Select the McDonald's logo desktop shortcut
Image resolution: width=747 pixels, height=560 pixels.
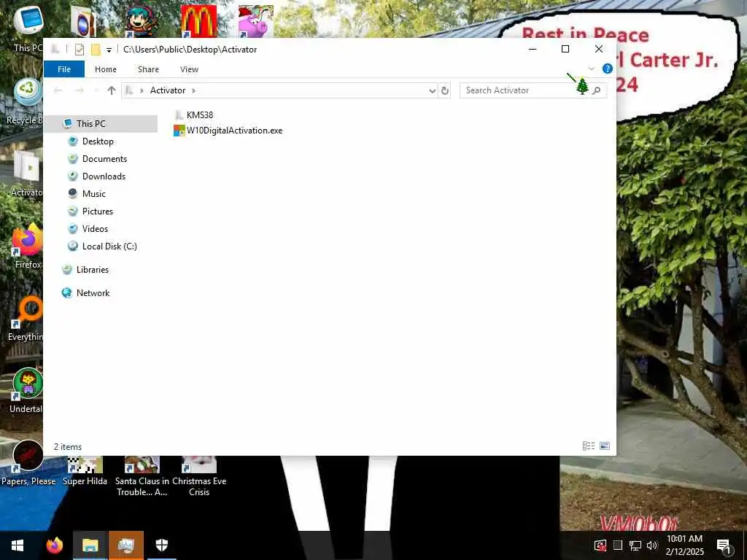pos(198,21)
